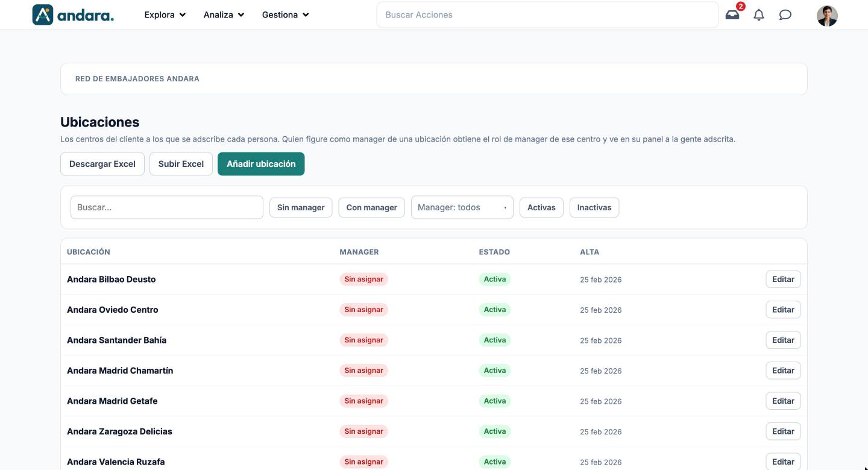Edit the Andara Madrid Getafe row

(x=783, y=401)
